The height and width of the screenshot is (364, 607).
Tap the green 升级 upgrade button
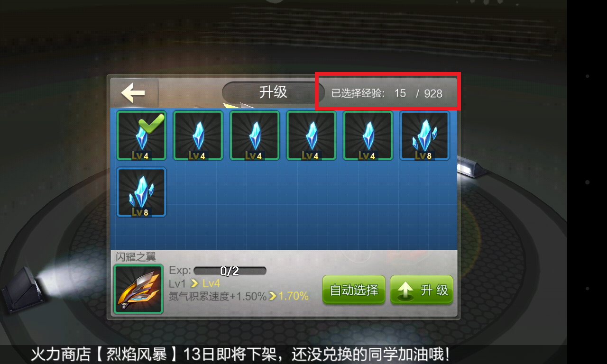point(422,290)
